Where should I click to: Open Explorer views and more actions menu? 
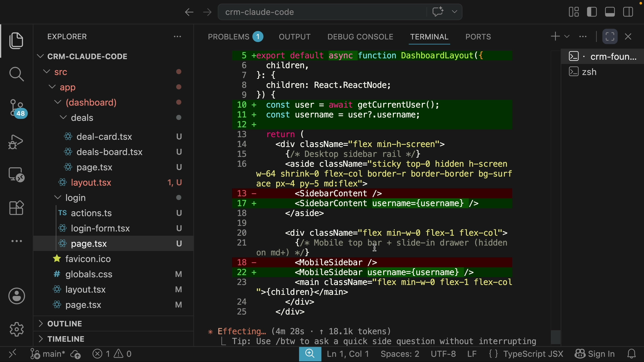coord(178,37)
